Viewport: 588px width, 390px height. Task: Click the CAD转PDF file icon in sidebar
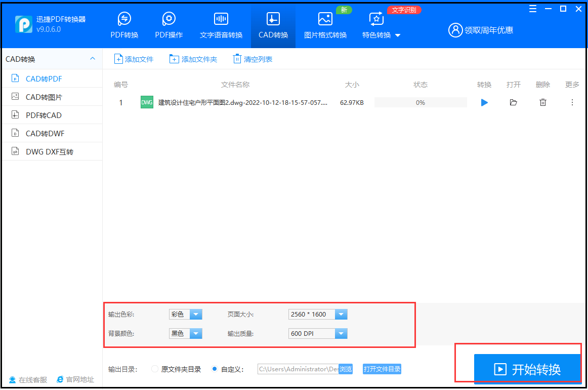(15, 78)
